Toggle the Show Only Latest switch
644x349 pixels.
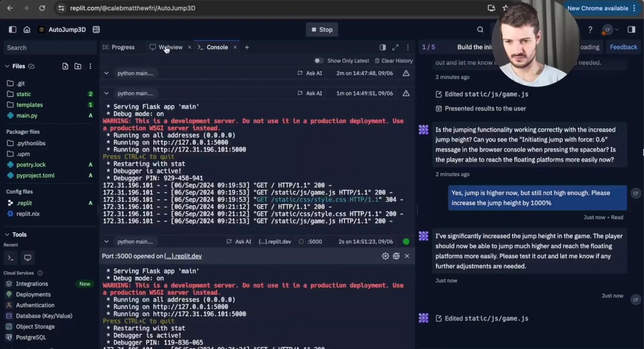(319, 61)
